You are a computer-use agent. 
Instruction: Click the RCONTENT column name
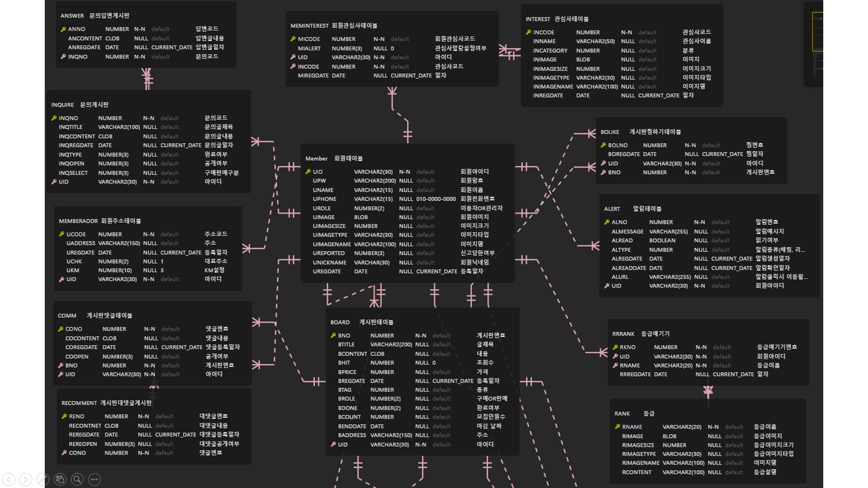637,473
